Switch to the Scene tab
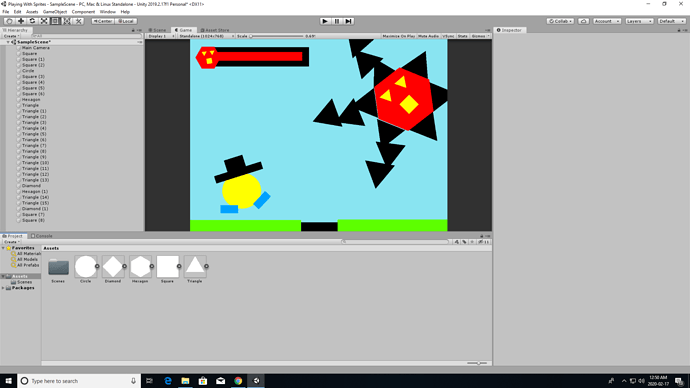The width and height of the screenshot is (690, 388). click(158, 30)
